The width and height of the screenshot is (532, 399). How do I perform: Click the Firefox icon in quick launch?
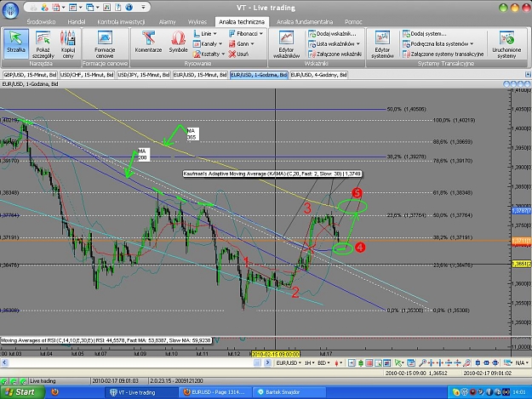tap(54, 392)
